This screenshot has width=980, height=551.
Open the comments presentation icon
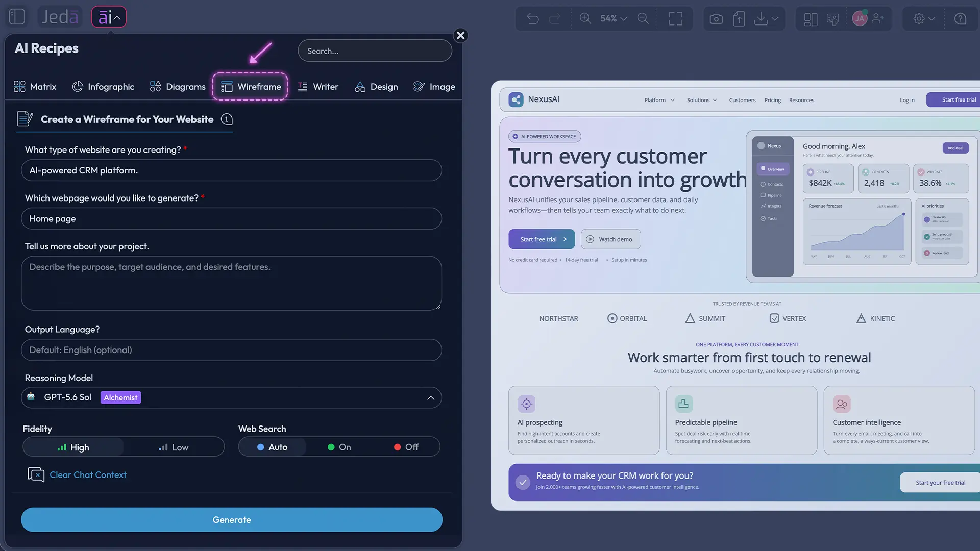[x=832, y=19]
